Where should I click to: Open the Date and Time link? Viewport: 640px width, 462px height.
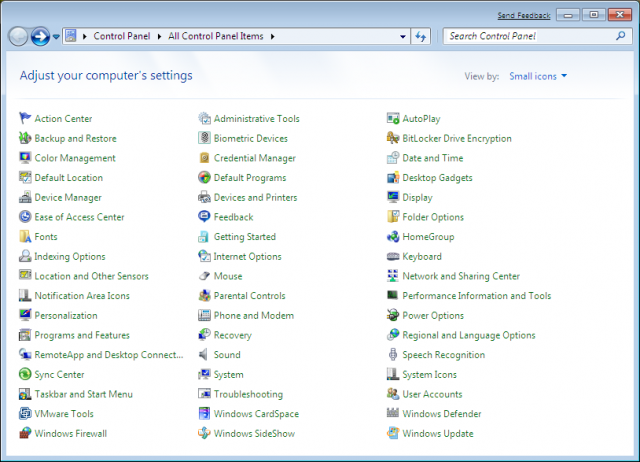[x=433, y=158]
